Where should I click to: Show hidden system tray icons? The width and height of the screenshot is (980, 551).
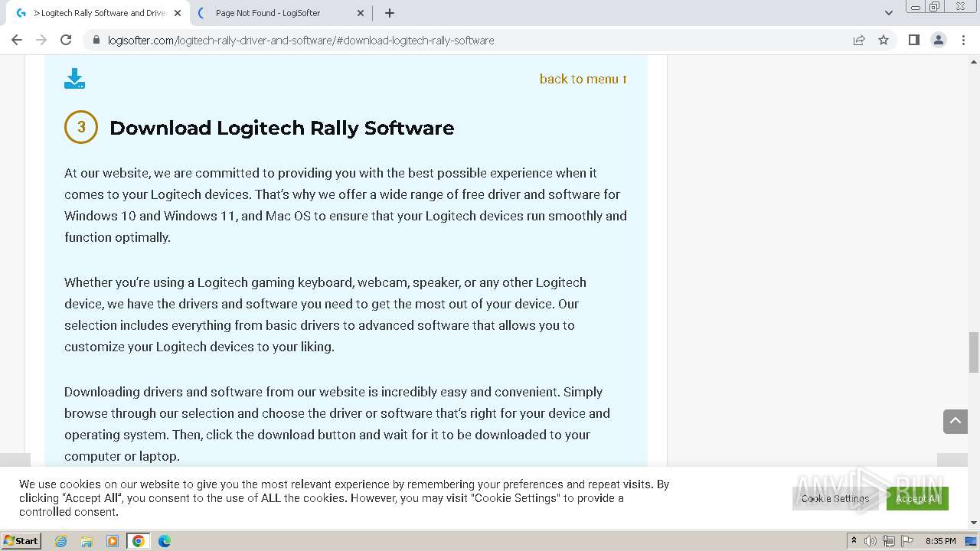(854, 541)
